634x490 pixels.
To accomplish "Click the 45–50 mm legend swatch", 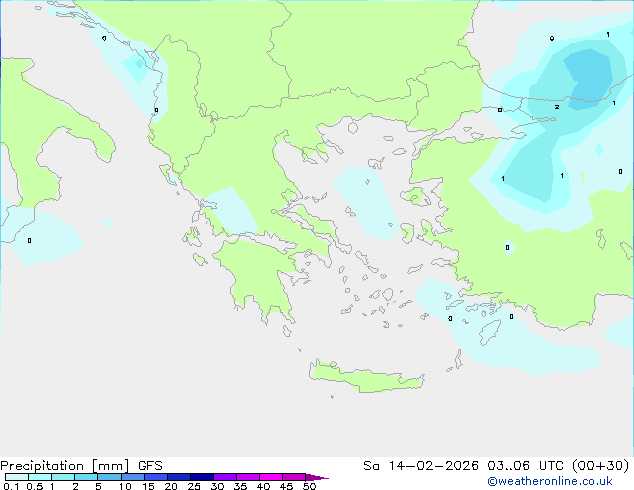I will (294, 477).
